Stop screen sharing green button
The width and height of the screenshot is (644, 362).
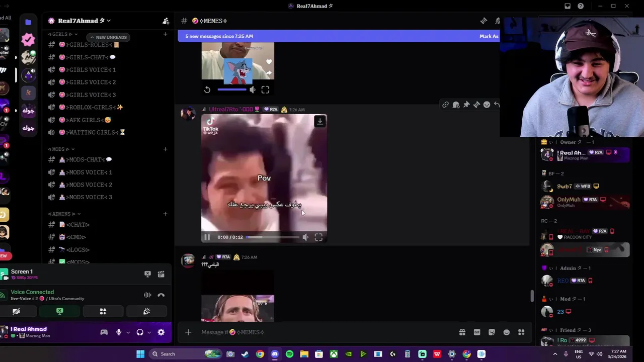[x=59, y=312]
